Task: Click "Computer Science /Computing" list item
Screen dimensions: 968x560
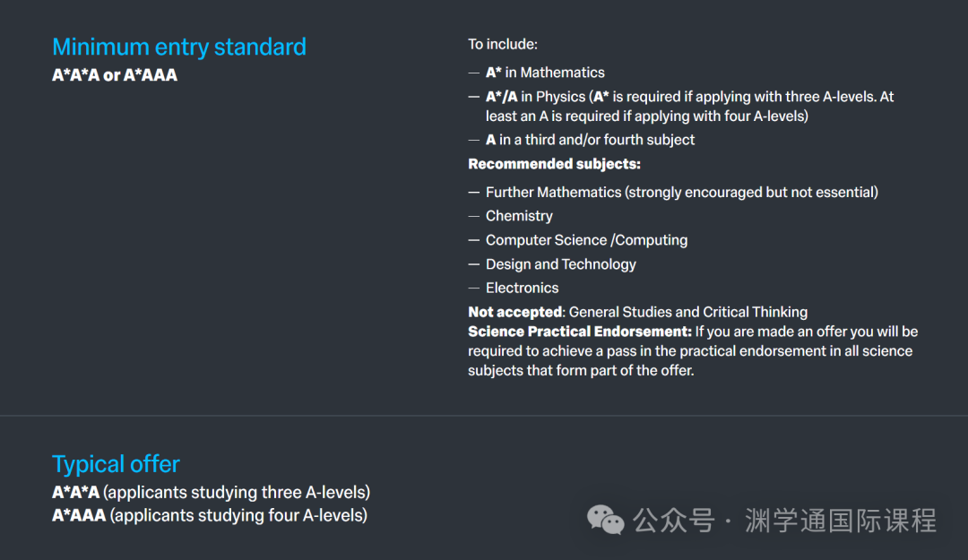Action: [586, 240]
